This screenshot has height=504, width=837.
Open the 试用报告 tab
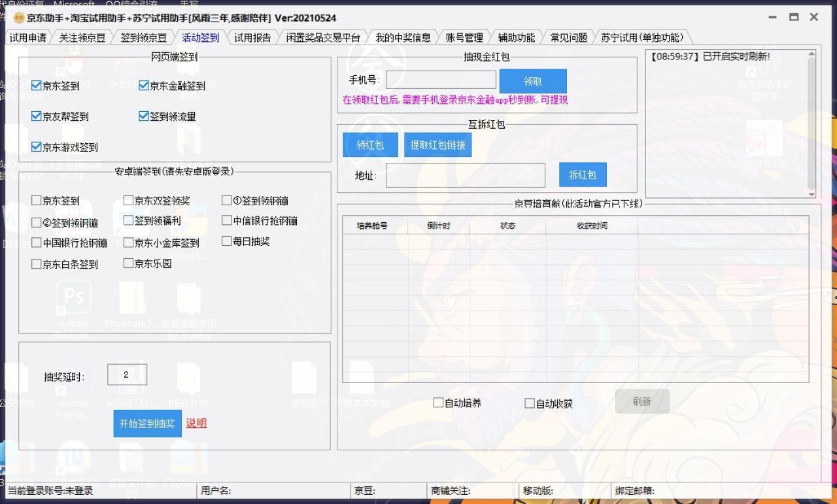pyautogui.click(x=252, y=38)
